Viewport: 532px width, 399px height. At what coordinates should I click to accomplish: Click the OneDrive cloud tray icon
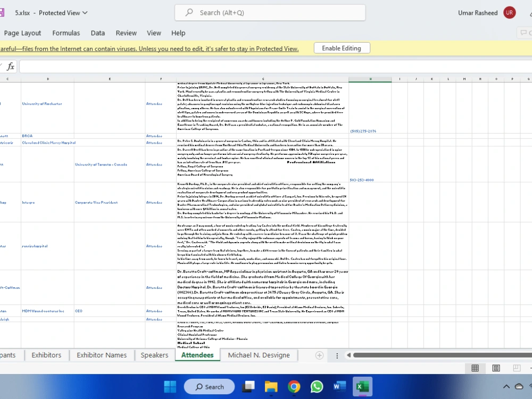point(519,386)
